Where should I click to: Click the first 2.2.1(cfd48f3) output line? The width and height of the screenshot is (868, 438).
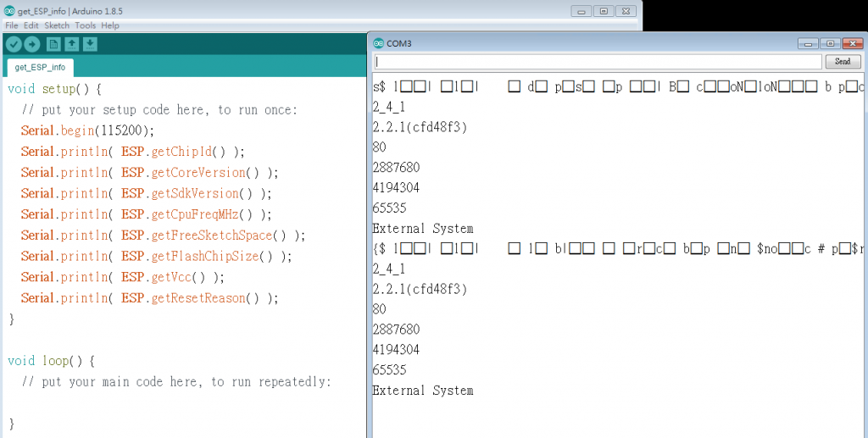point(420,127)
